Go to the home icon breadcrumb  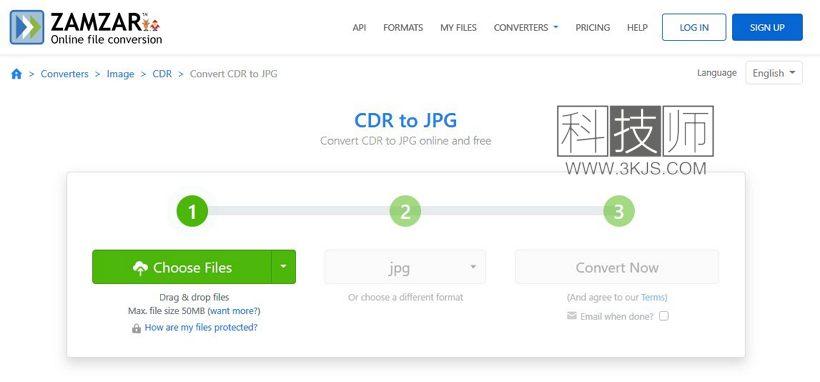click(17, 74)
